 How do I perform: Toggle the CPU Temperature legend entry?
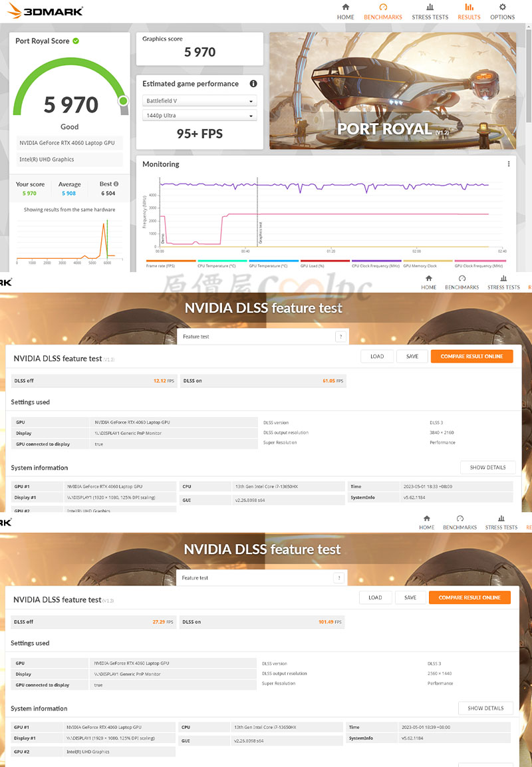point(222,263)
